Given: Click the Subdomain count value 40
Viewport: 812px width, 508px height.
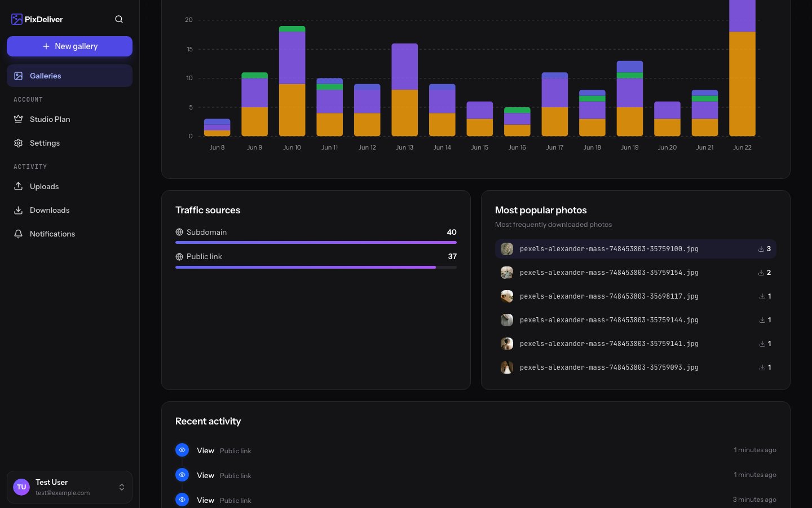Looking at the screenshot, I should (x=452, y=232).
